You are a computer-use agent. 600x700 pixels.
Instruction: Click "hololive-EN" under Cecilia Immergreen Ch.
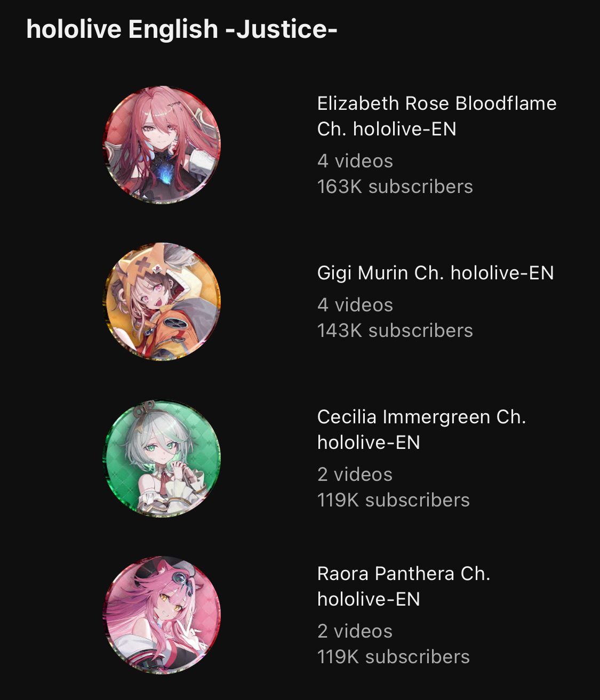pyautogui.click(x=369, y=442)
